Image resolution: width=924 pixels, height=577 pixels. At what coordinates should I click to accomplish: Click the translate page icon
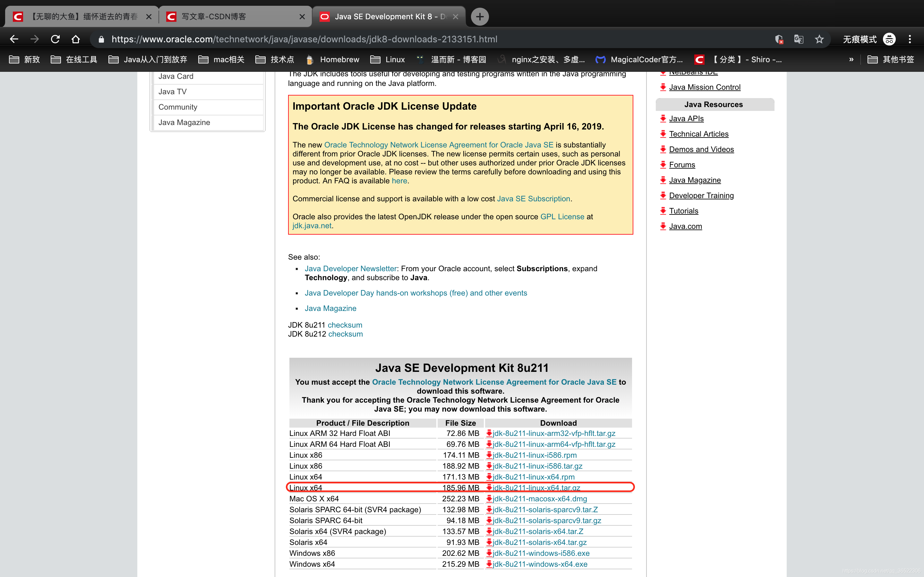pos(798,39)
